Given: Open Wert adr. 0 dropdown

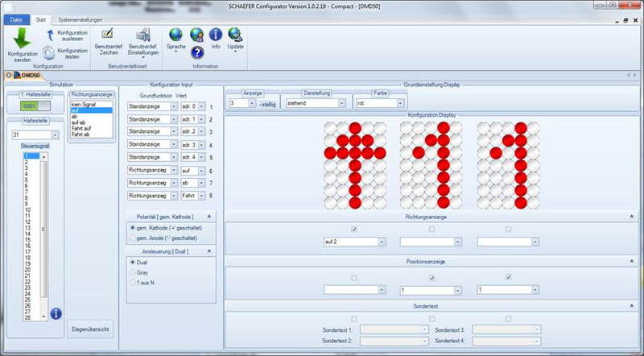Looking at the screenshot, I should 202,106.
